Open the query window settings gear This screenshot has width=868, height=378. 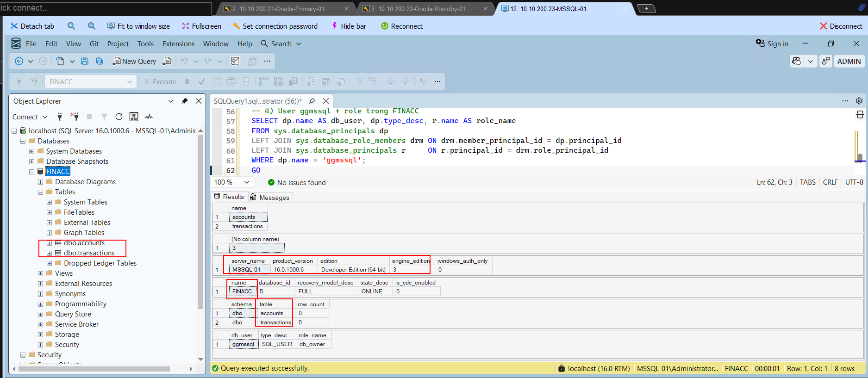(859, 101)
